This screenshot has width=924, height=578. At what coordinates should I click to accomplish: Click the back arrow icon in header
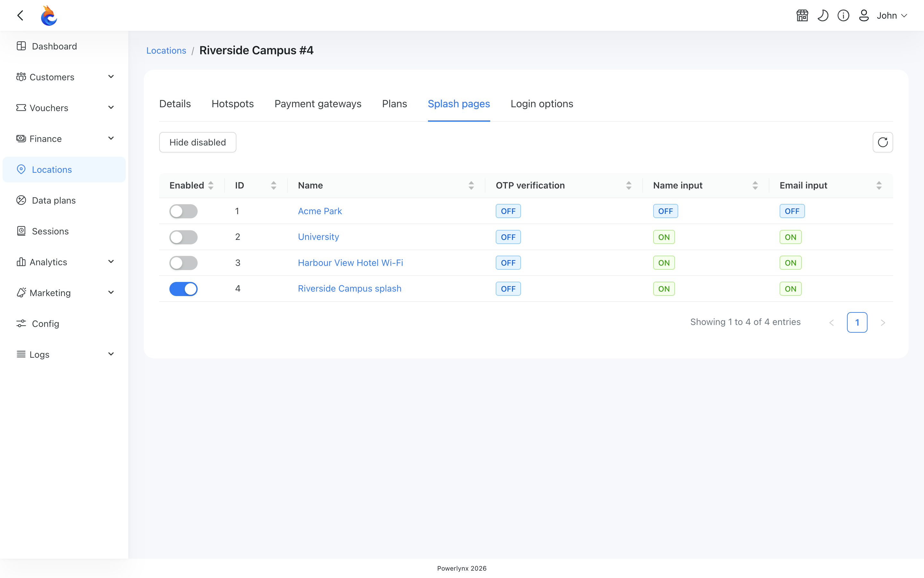[21, 15]
